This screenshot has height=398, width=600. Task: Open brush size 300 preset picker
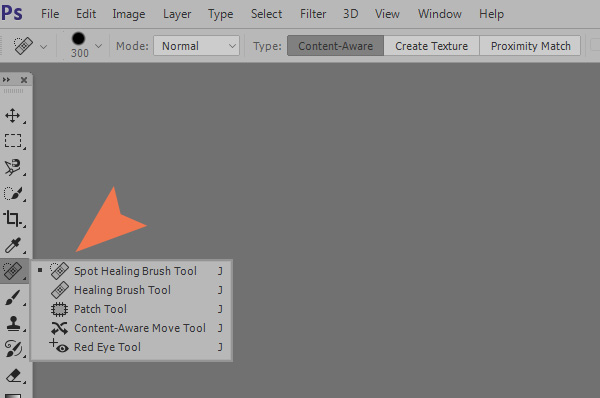[98, 46]
